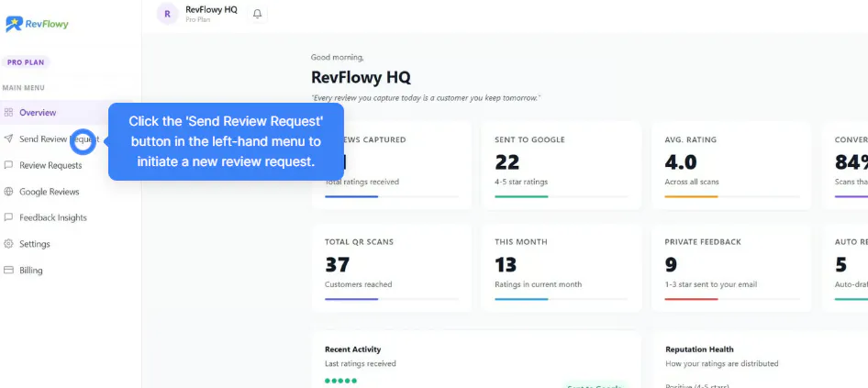Select the Avg. Rating stat card

731,165
